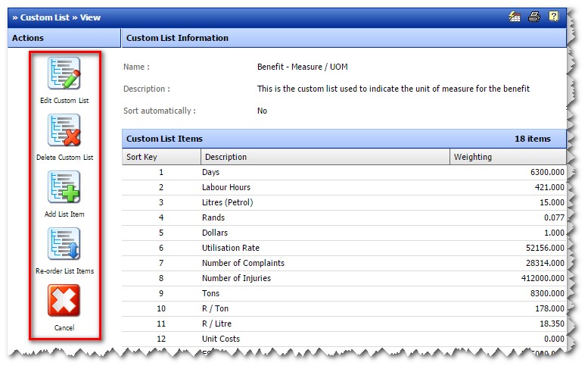
Task: Click the weighting value 18.350
Action: click(x=552, y=324)
